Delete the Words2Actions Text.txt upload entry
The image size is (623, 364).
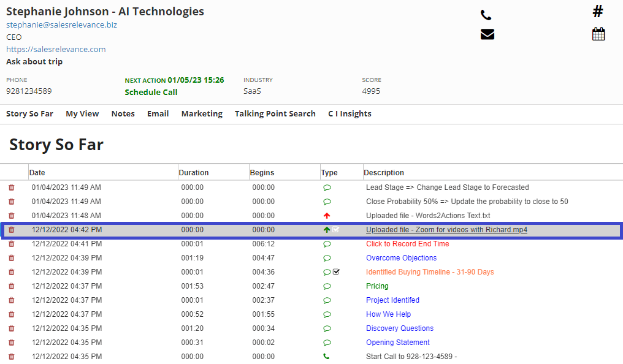[12, 216]
